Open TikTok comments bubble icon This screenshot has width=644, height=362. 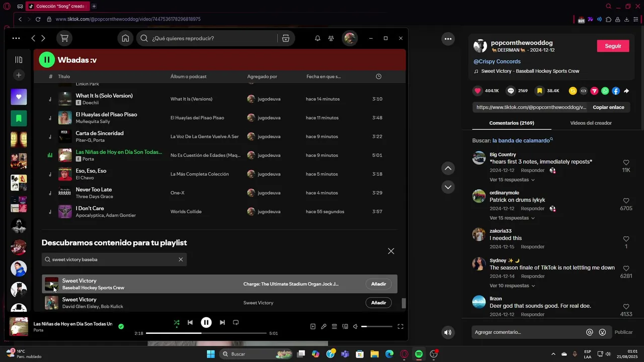coord(511,91)
